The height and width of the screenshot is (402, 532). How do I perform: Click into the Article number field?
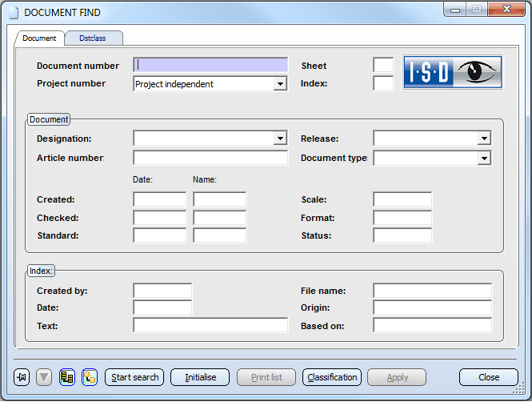(x=210, y=159)
